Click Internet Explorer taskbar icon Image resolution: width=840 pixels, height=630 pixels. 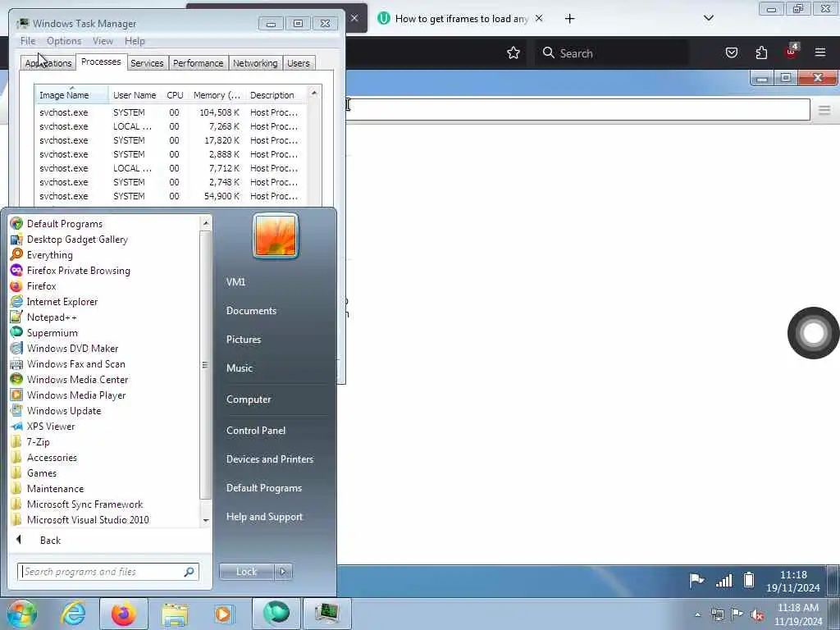coord(73,614)
